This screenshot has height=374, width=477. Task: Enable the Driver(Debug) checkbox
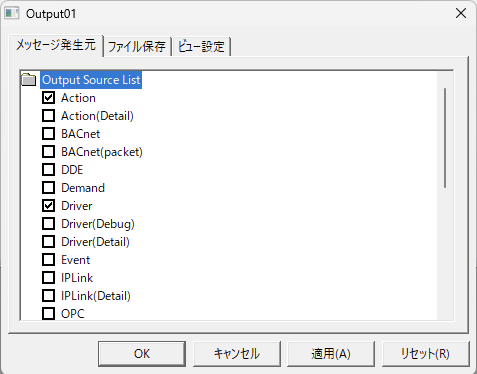point(49,224)
